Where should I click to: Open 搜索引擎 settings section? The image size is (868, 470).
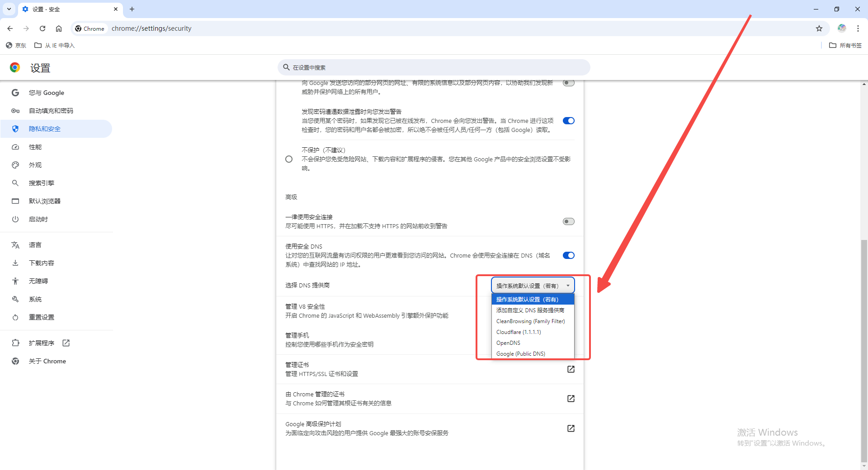(57, 183)
